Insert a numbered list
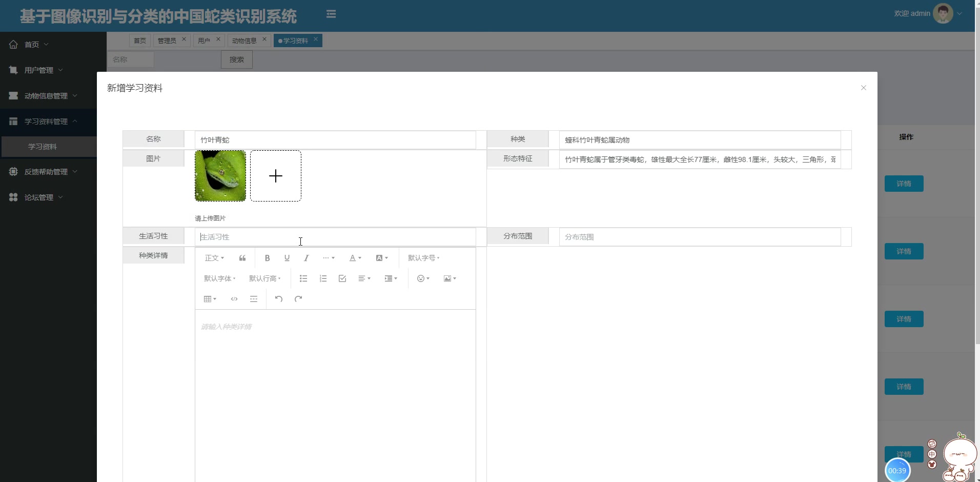Screen dimensions: 980x482 (323, 278)
